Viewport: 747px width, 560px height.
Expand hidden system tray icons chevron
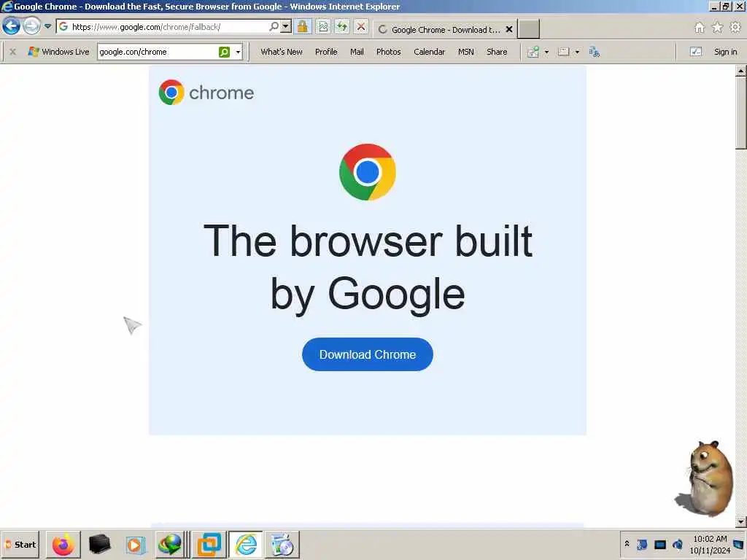[627, 544]
